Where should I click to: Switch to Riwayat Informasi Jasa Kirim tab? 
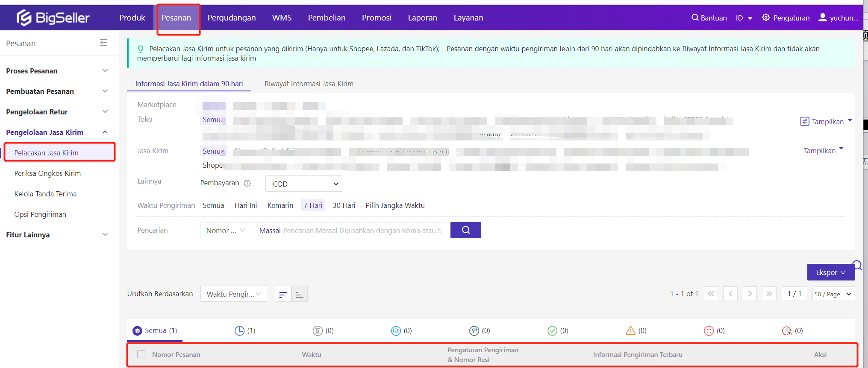[x=309, y=84]
